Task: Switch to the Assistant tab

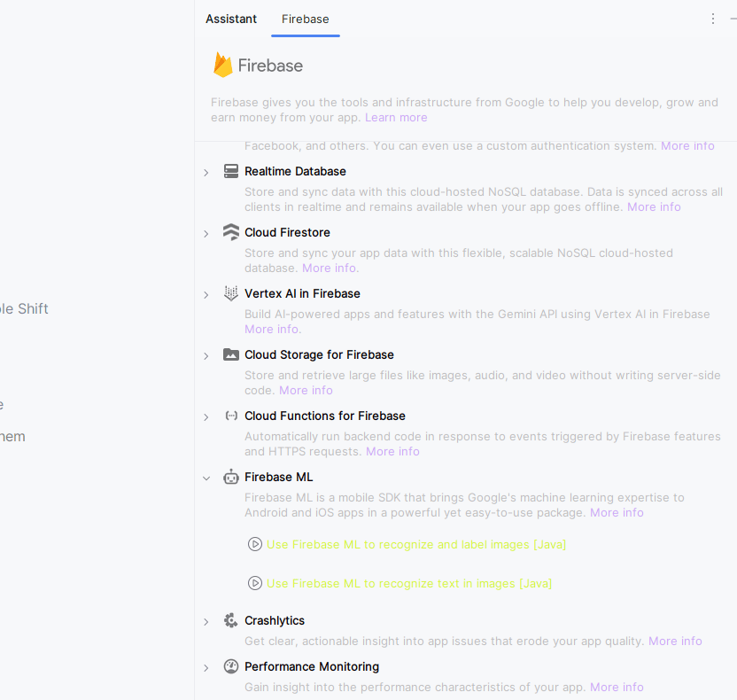Action: [231, 19]
